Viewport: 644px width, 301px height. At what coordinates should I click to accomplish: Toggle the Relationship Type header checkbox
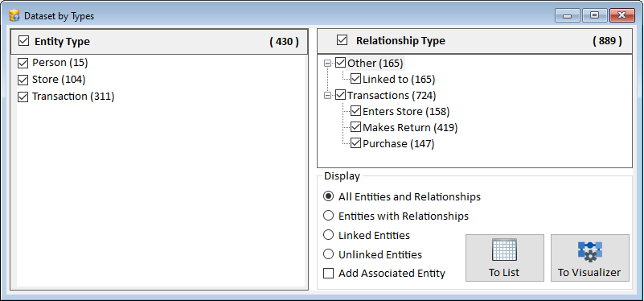tap(342, 40)
